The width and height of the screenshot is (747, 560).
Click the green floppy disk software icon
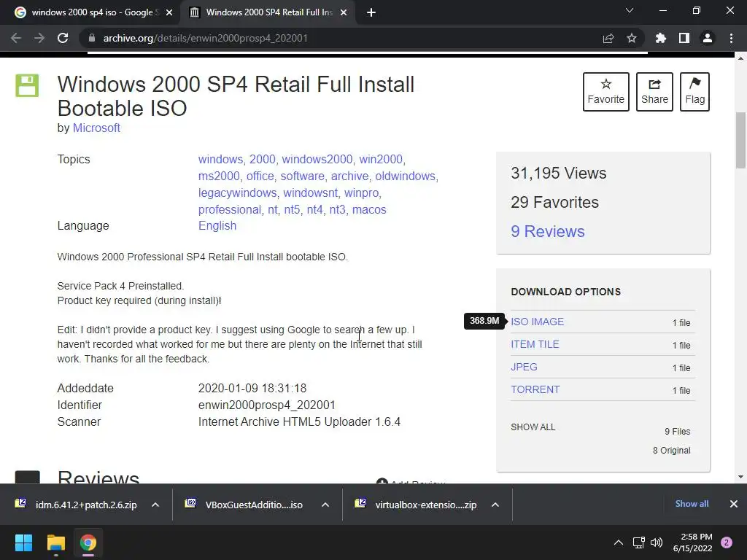(x=27, y=86)
